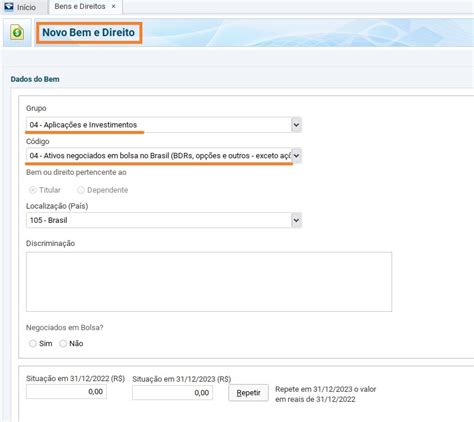Click the Discriminação label
This screenshot has width=474, height=422.
50,243
